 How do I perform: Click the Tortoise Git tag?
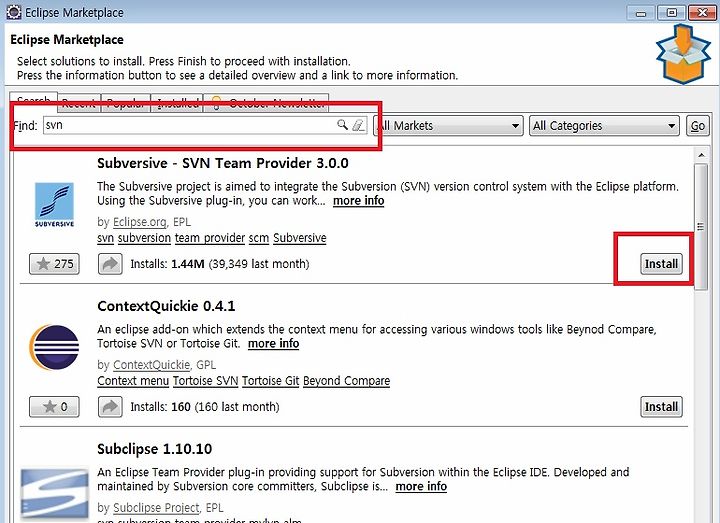270,381
